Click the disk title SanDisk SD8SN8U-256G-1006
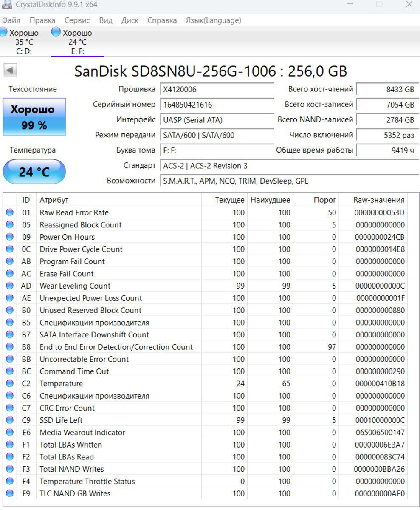Screen dimensions: 420x510 click(175, 71)
